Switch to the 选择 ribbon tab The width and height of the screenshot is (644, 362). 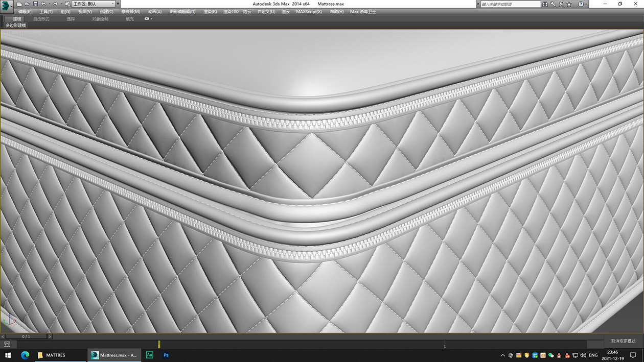pyautogui.click(x=71, y=19)
